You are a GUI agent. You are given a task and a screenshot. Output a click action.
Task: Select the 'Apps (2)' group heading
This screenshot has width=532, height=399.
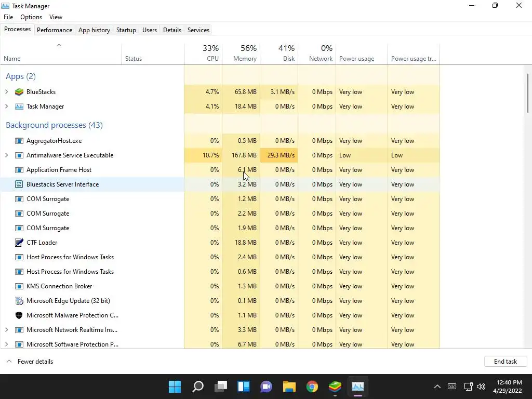[21, 76]
